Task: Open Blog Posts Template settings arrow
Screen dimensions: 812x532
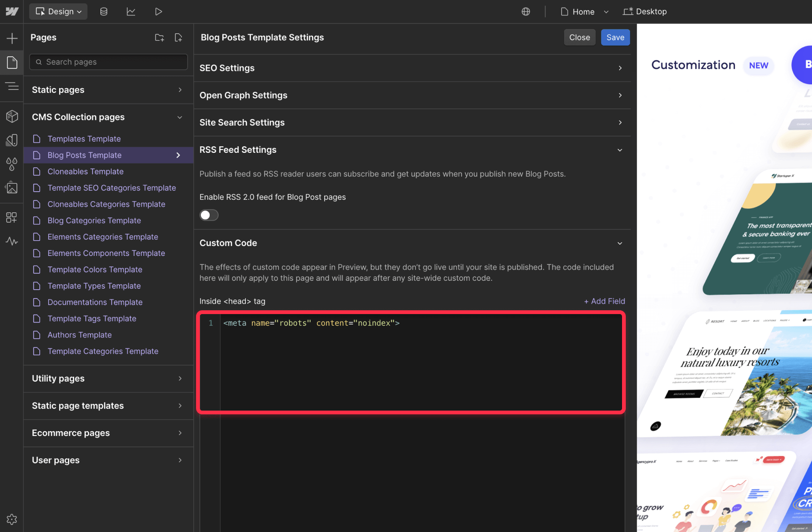Action: (x=178, y=155)
